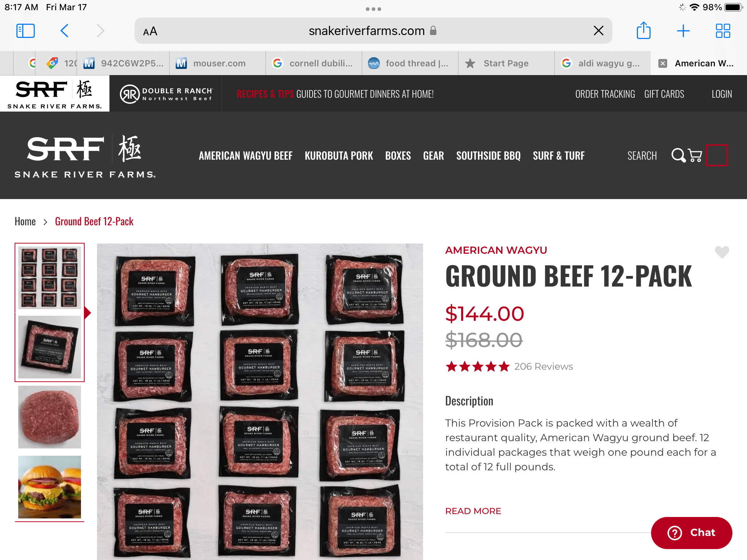
Task: Open the AA reader view menu
Action: (x=150, y=31)
